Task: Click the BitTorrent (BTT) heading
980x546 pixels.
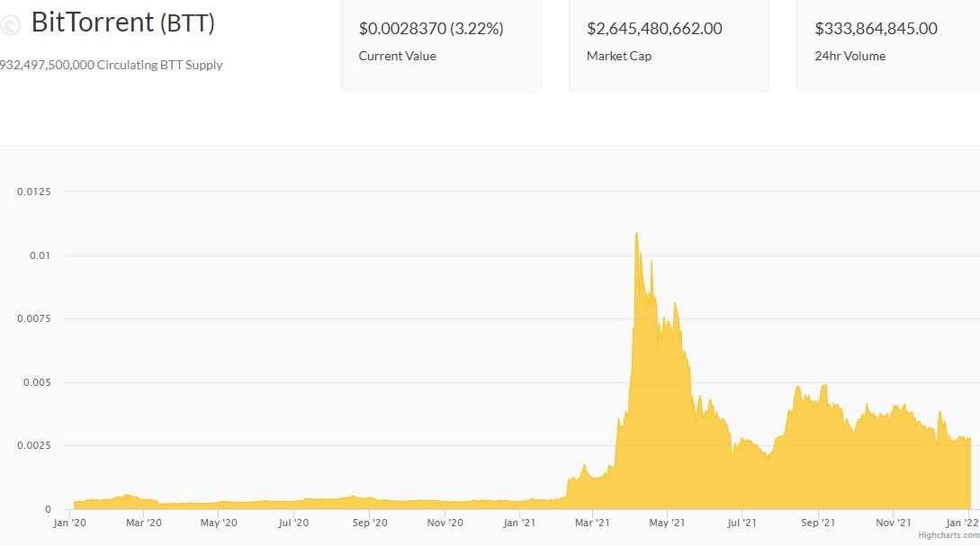Action: pos(123,22)
